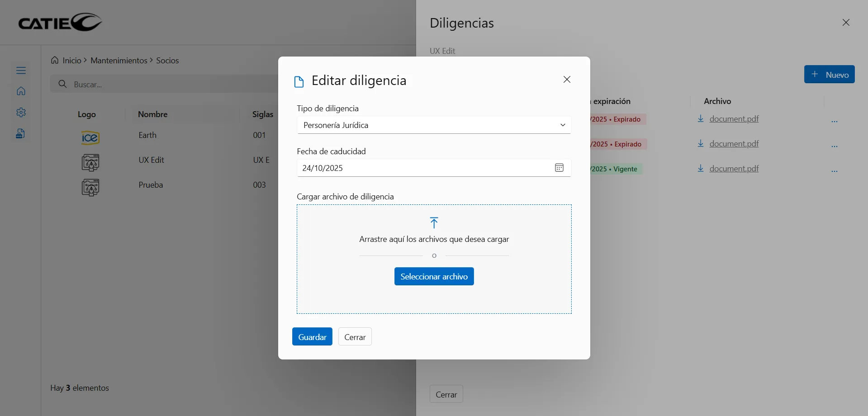The image size is (868, 416).
Task: Open the more options menu for the Vigente row
Action: (x=834, y=171)
